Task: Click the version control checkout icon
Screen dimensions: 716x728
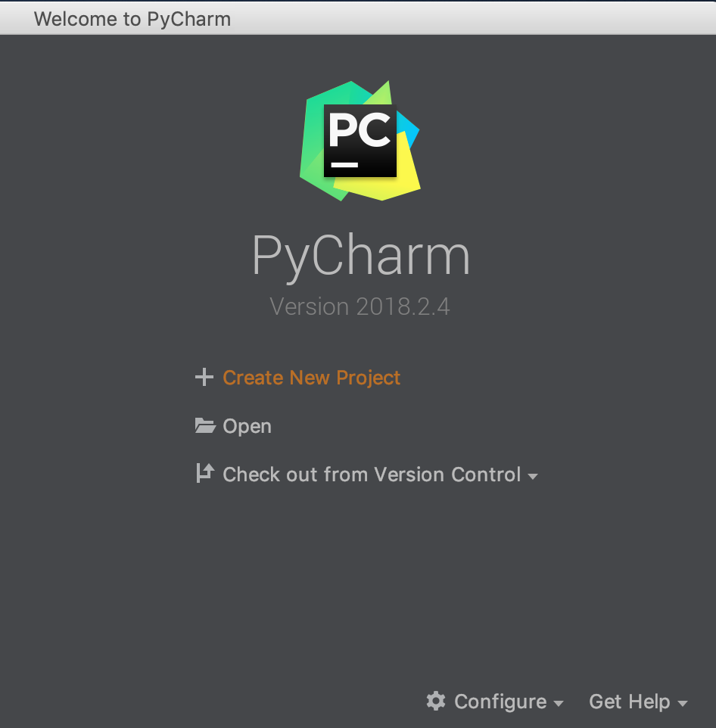Action: click(x=205, y=473)
